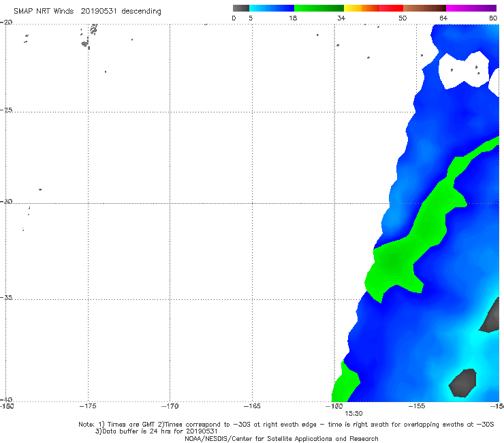Click the dark gray low-wind patch near bottom
Viewport: 504px width, 443px height.
coord(462,383)
